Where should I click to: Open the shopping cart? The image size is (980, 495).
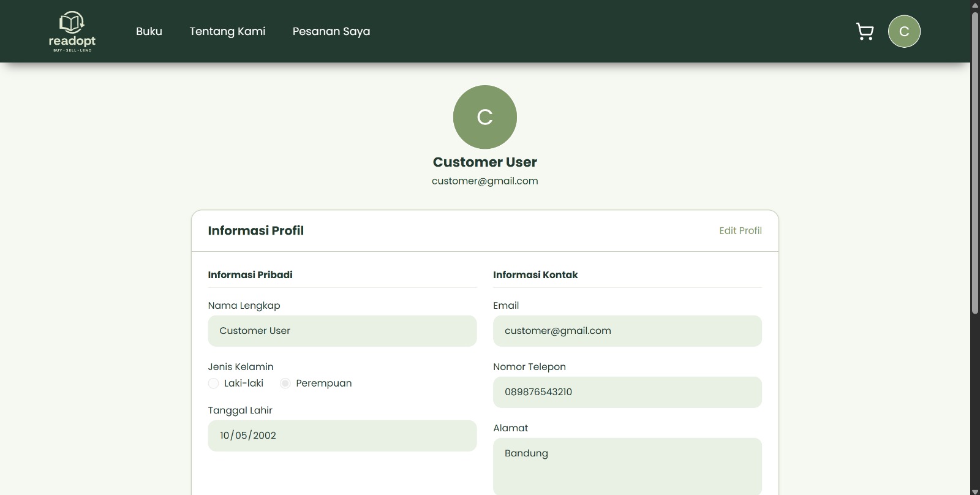coord(865,31)
